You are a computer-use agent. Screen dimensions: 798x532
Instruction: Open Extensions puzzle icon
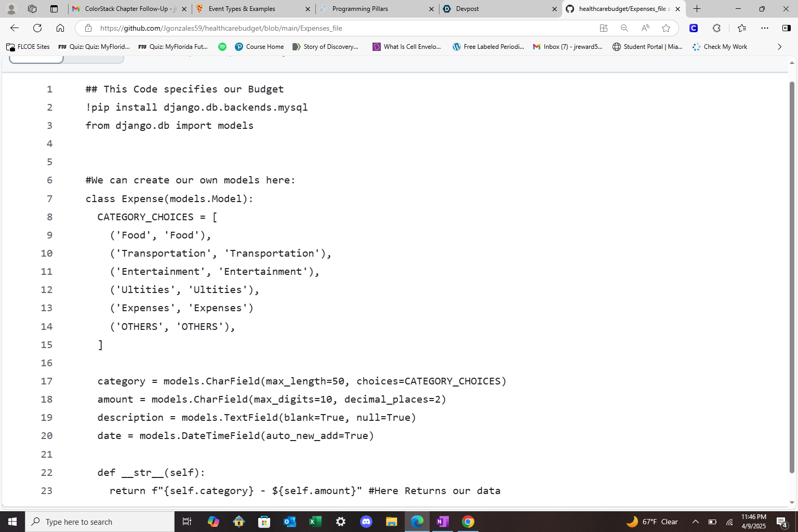(717, 28)
